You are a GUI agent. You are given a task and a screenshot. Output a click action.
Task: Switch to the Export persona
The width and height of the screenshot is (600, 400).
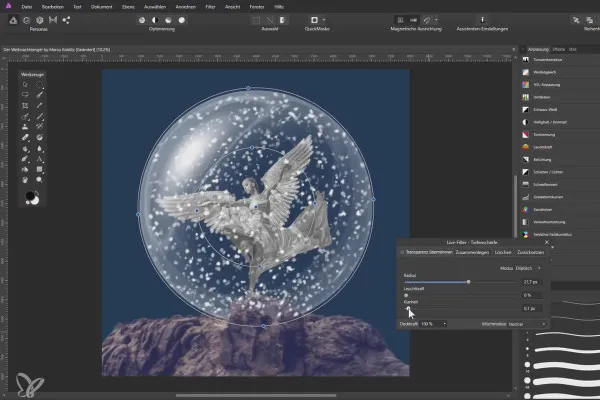click(x=66, y=20)
